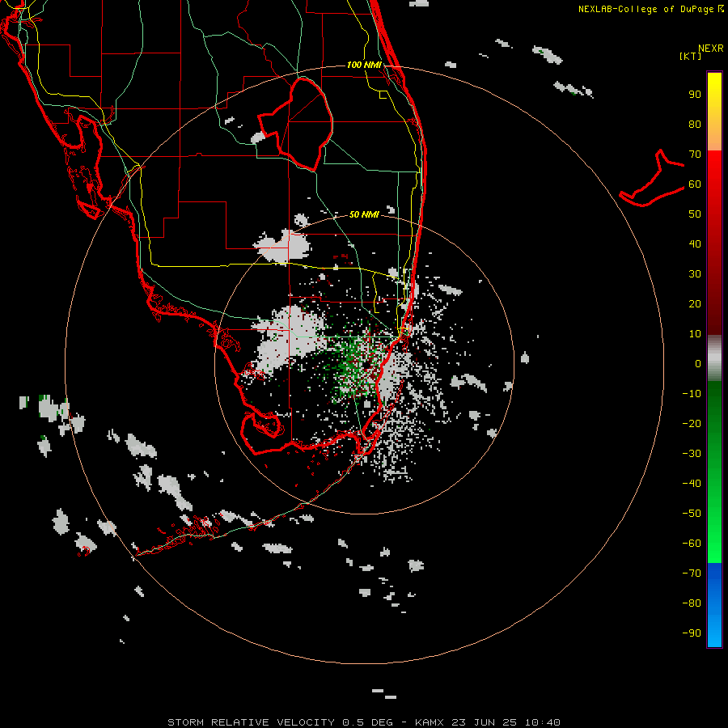Click the 10 value on velocity scale
The image size is (728, 728).
pos(695,334)
